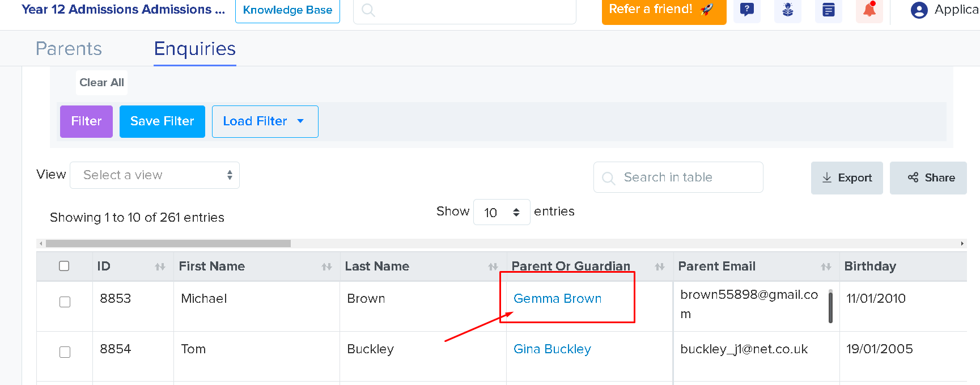Check the box for entry 8854
The image size is (980, 385).
(x=65, y=352)
